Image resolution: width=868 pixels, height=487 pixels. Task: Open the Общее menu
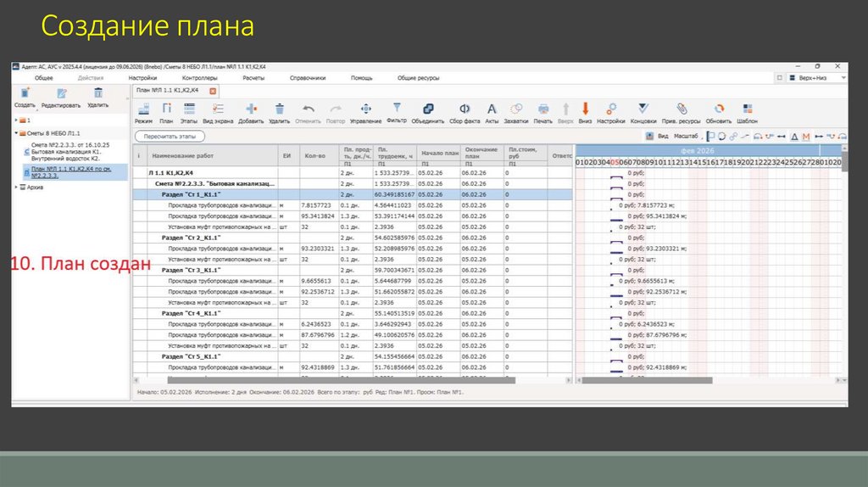tap(44, 78)
